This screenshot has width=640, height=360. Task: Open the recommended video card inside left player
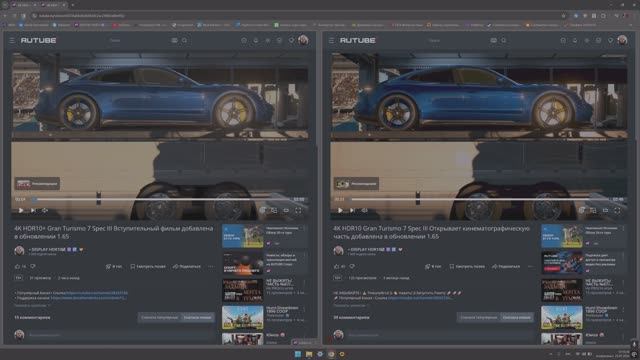tap(37, 184)
